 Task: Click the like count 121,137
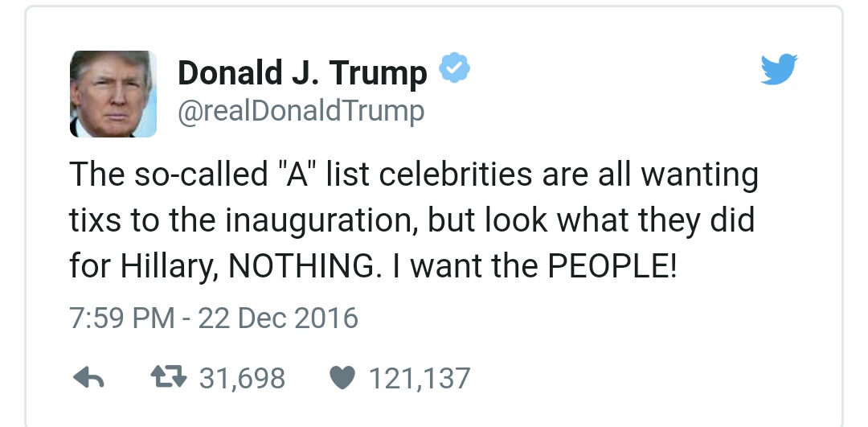point(418,378)
